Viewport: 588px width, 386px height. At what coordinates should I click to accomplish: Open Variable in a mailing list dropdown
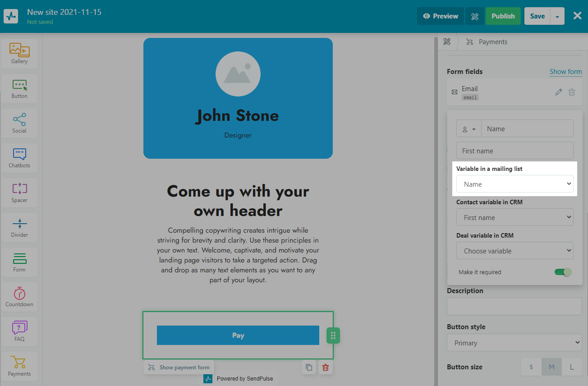click(514, 184)
